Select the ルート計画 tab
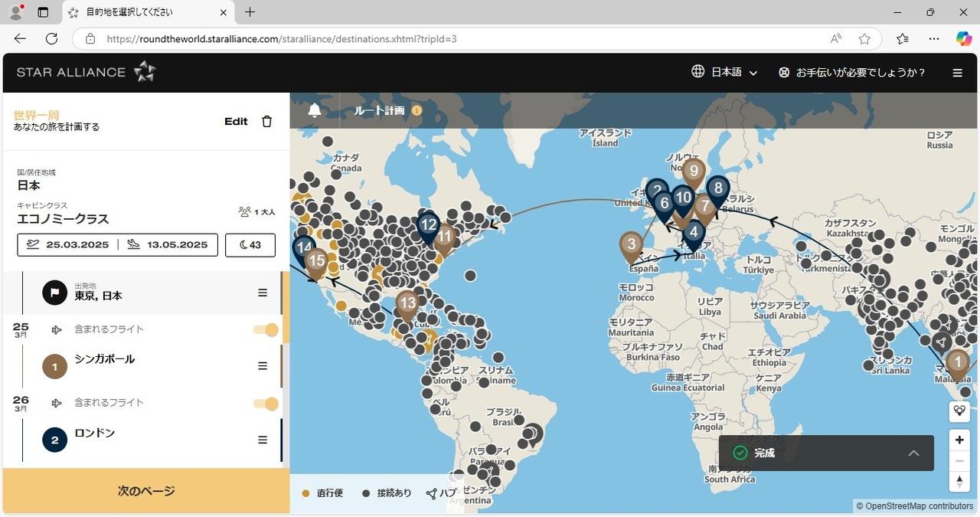980x517 pixels. (x=379, y=110)
